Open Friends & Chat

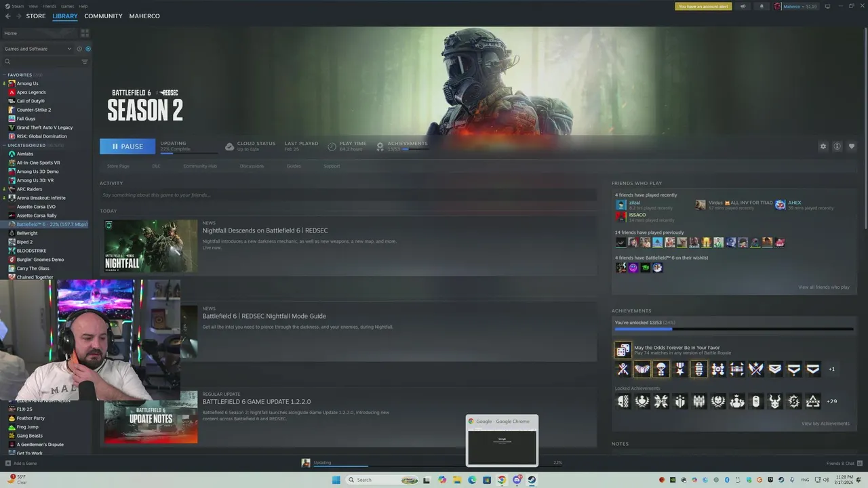pyautogui.click(x=844, y=464)
